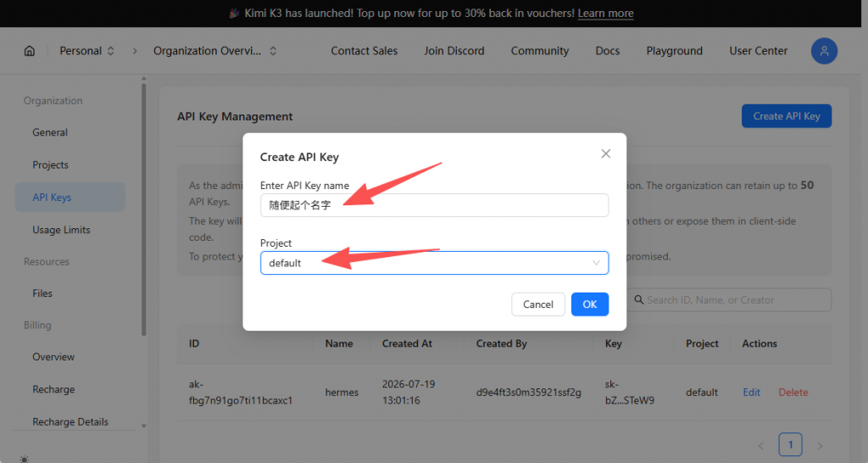Go to the previous page arrow
The width and height of the screenshot is (868, 463).
(x=760, y=445)
